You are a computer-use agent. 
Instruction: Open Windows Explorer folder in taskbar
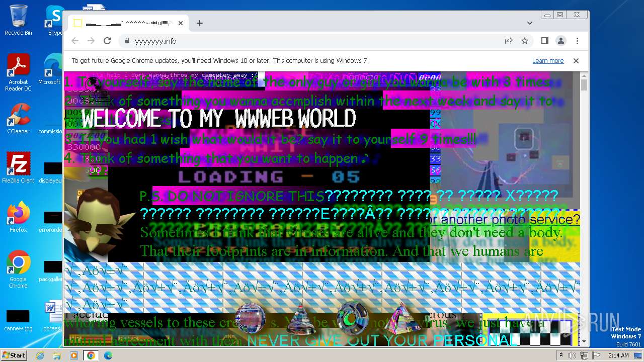pyautogui.click(x=57, y=355)
